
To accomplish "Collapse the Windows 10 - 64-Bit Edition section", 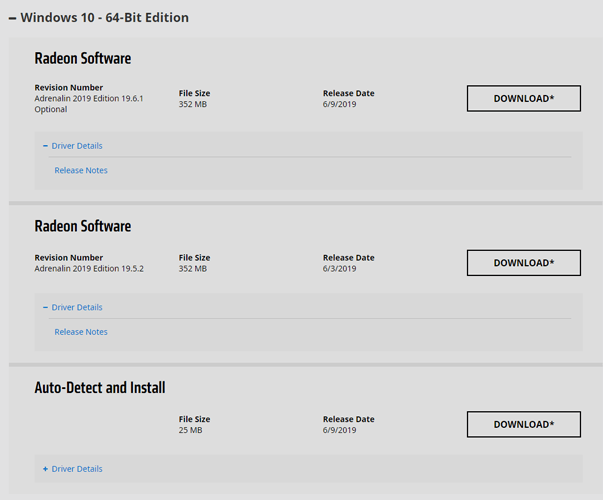I will [98, 18].
